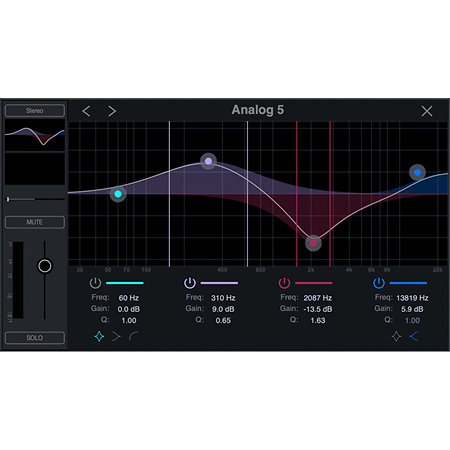This screenshot has height=450, width=450.
Task: Click the SOLO button
Action: tap(35, 338)
